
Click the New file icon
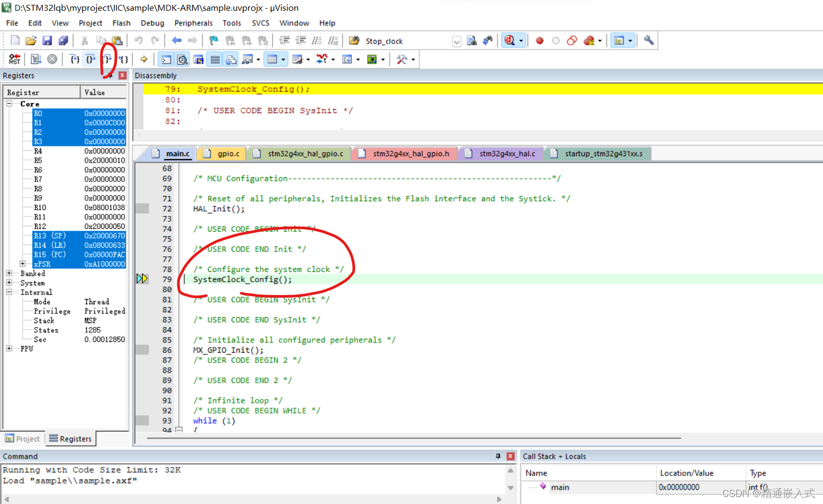coord(15,40)
